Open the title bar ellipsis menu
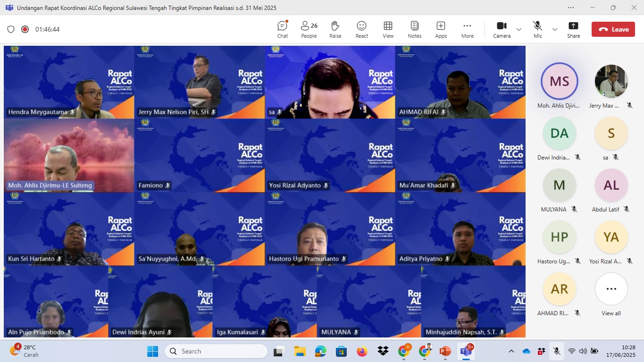 571,8
